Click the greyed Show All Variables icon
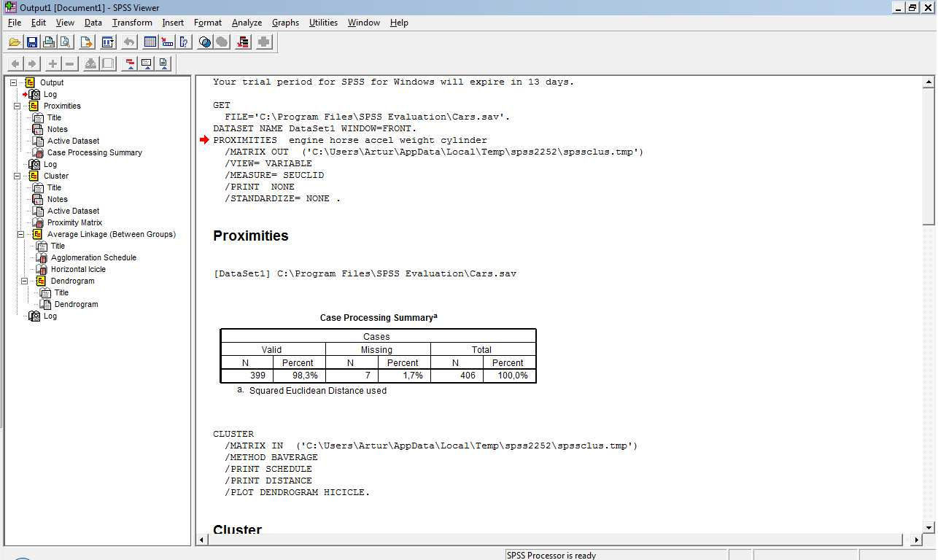This screenshot has width=938, height=560. point(222,42)
